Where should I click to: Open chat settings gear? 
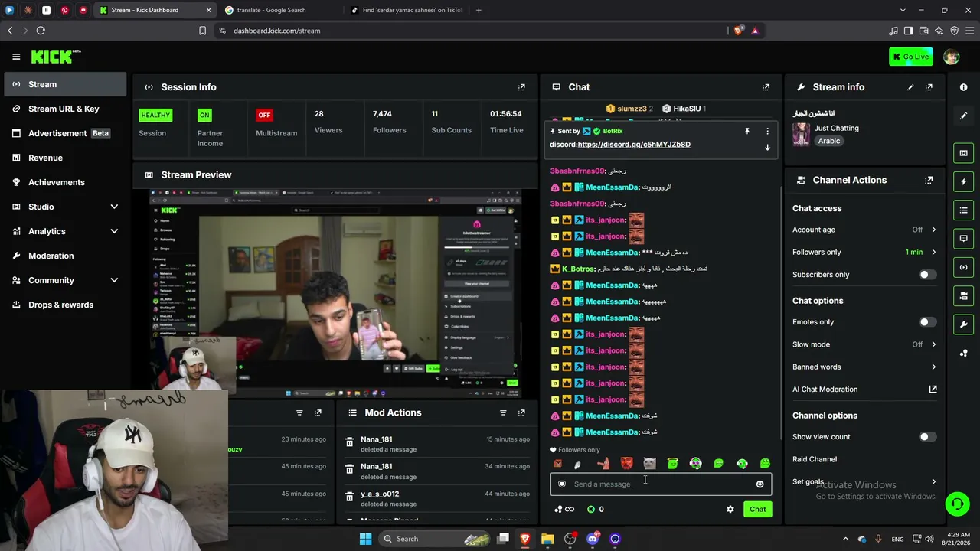click(x=730, y=509)
